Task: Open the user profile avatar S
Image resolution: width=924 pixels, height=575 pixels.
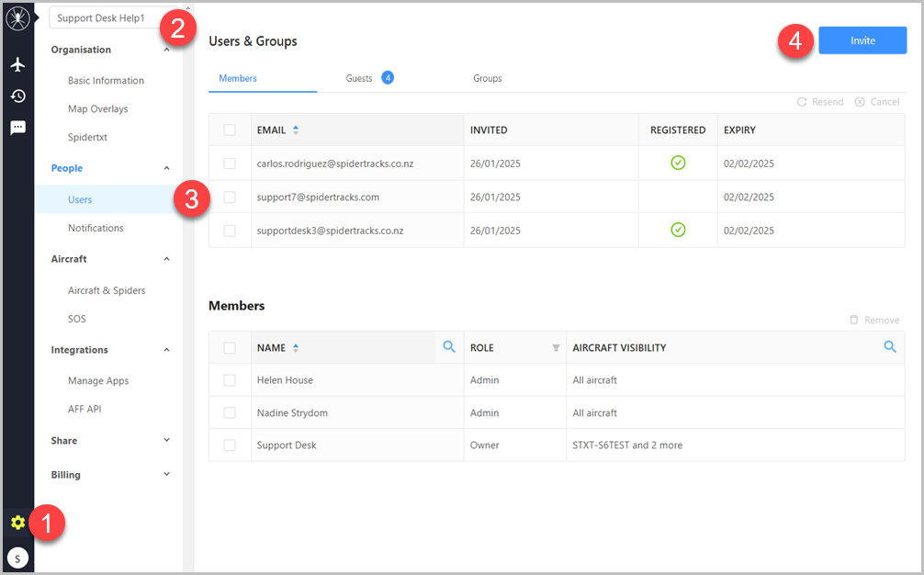Action: (17, 557)
